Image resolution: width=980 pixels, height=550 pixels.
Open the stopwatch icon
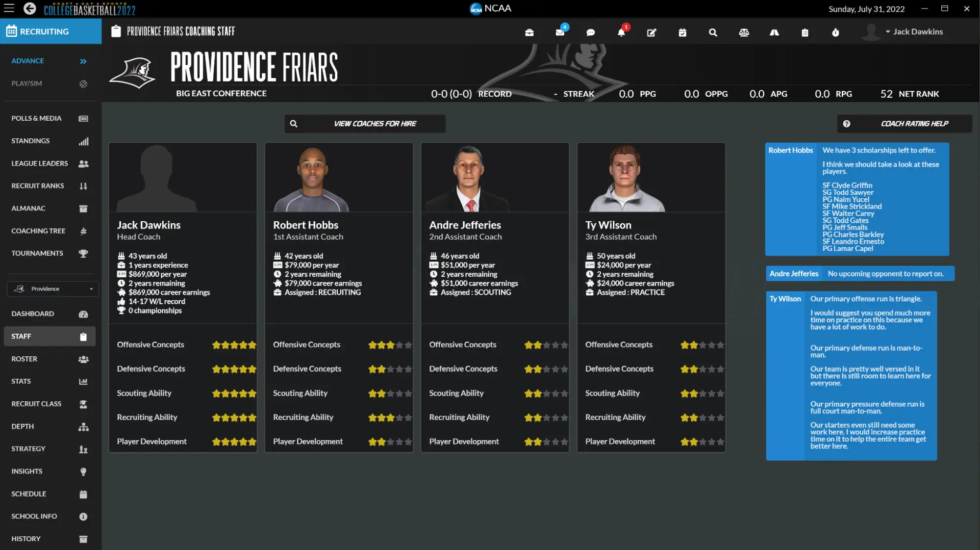pos(836,32)
